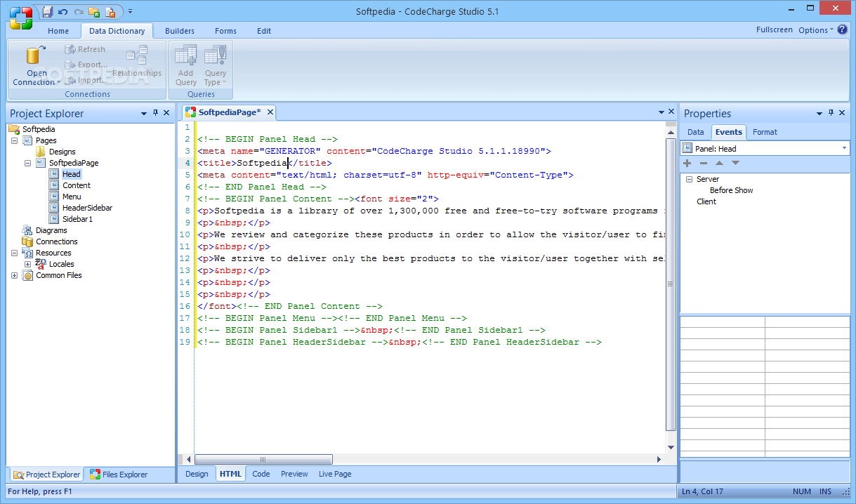
Task: Click the plus add event icon
Action: click(x=687, y=163)
